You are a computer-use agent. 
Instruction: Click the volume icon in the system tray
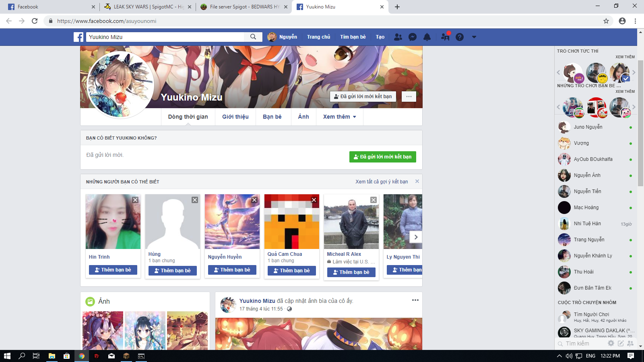[x=569, y=356]
